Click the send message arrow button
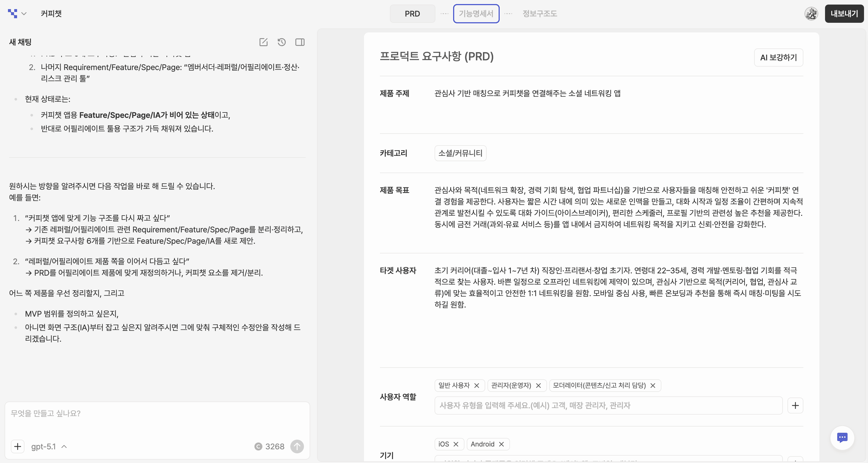This screenshot has height=463, width=868. [297, 446]
